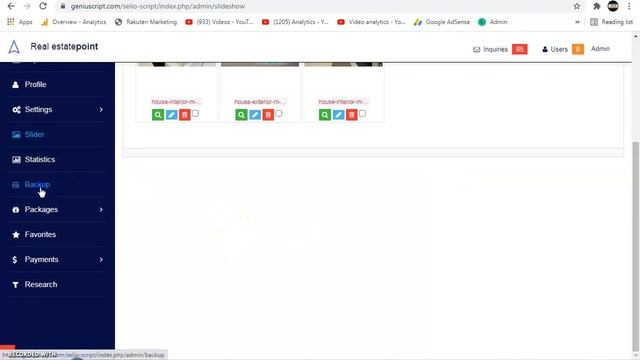
Task: Open the house-exterior-m file name link
Action: (x=260, y=102)
